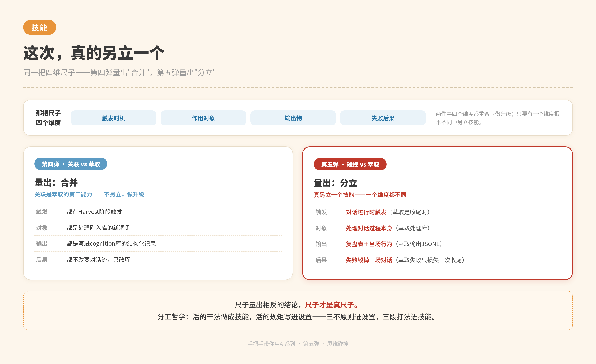
Task: Click the heading 量出：合并
Action: click(x=56, y=182)
